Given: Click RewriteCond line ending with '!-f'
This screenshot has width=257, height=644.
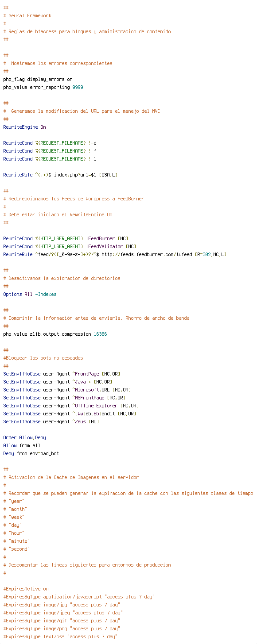Looking at the screenshot, I should [x=50, y=151].
